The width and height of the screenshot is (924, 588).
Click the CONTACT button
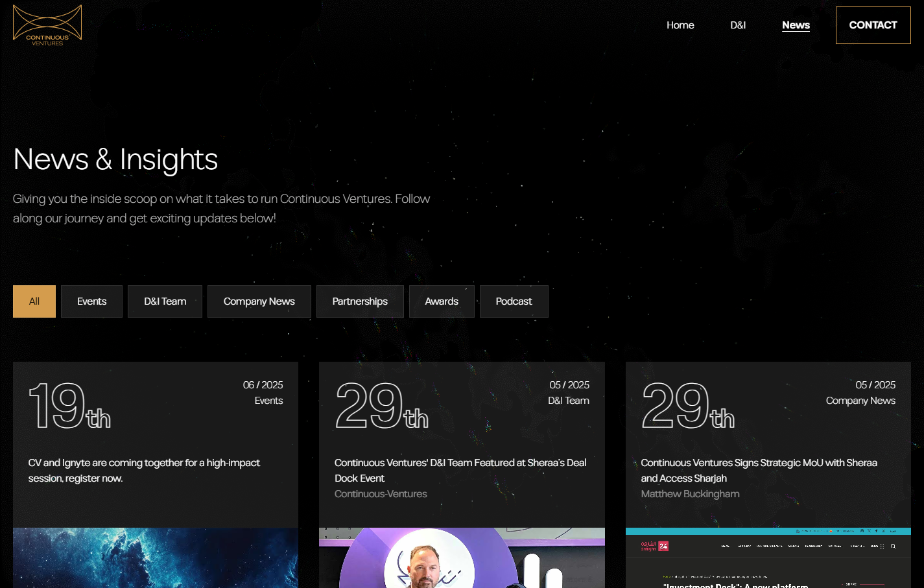click(873, 25)
